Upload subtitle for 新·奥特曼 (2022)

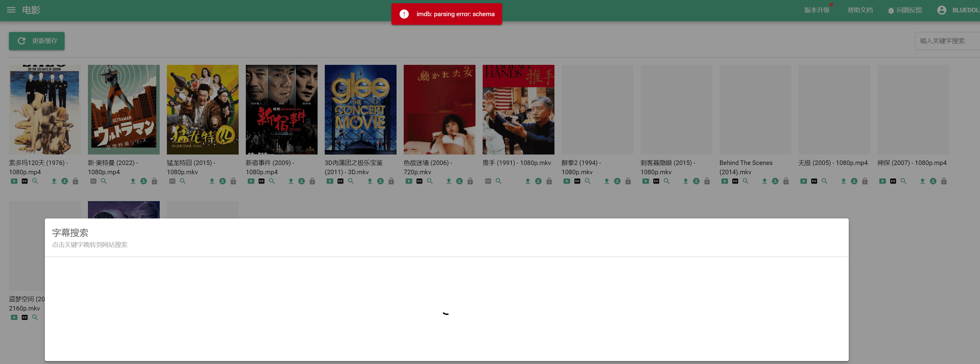134,181
